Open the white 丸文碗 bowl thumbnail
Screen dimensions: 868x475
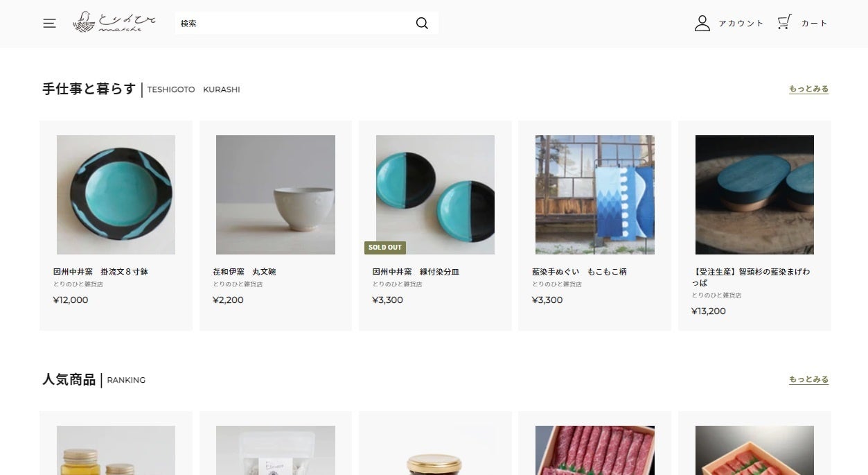coord(276,195)
